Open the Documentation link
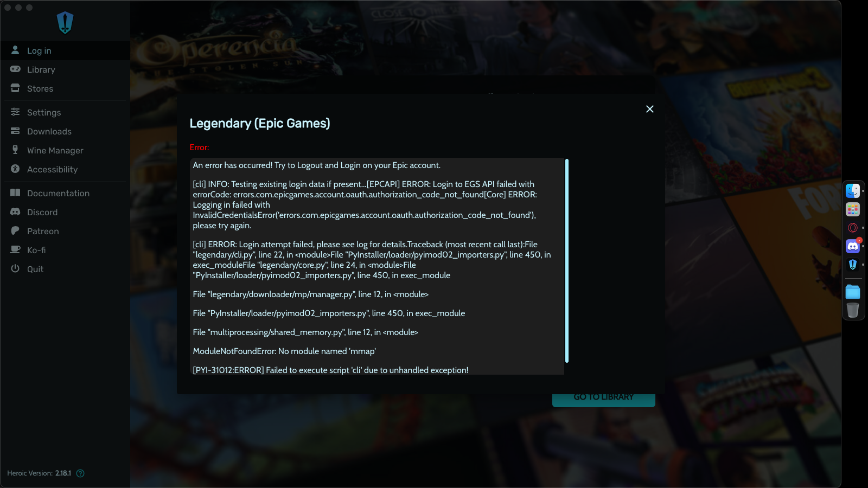 [x=65, y=193]
